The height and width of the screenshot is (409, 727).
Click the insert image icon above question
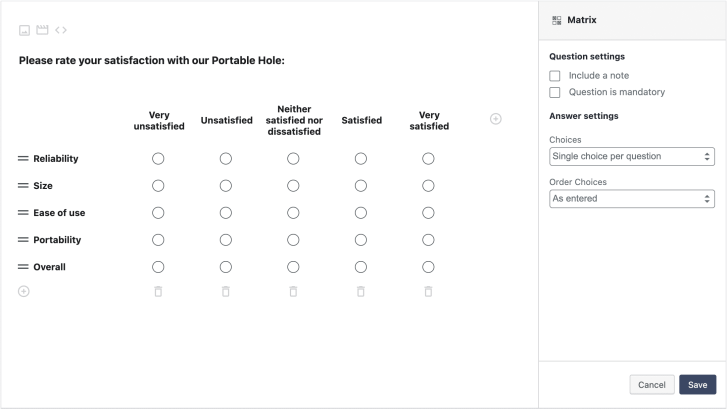pyautogui.click(x=24, y=29)
